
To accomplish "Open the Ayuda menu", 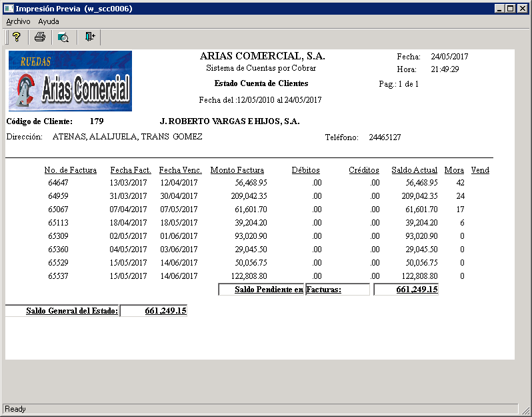I will (x=49, y=21).
